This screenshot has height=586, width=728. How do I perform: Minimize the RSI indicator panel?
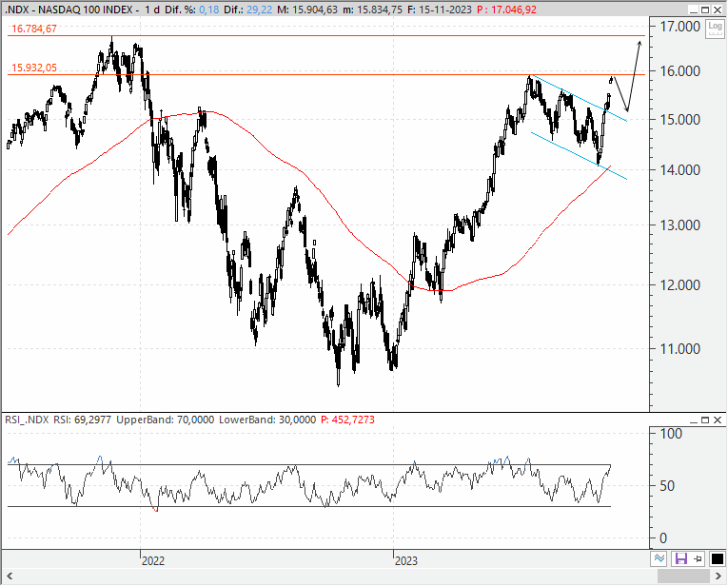coord(693,420)
